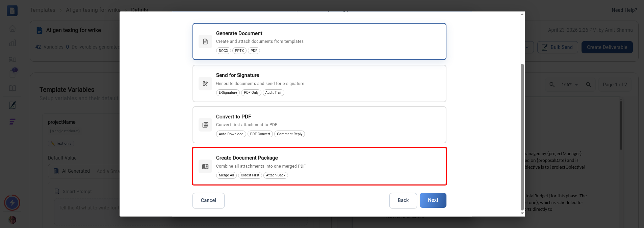644x228 pixels.
Task: Open the book icon in sidebar
Action: pyautogui.click(x=12, y=88)
